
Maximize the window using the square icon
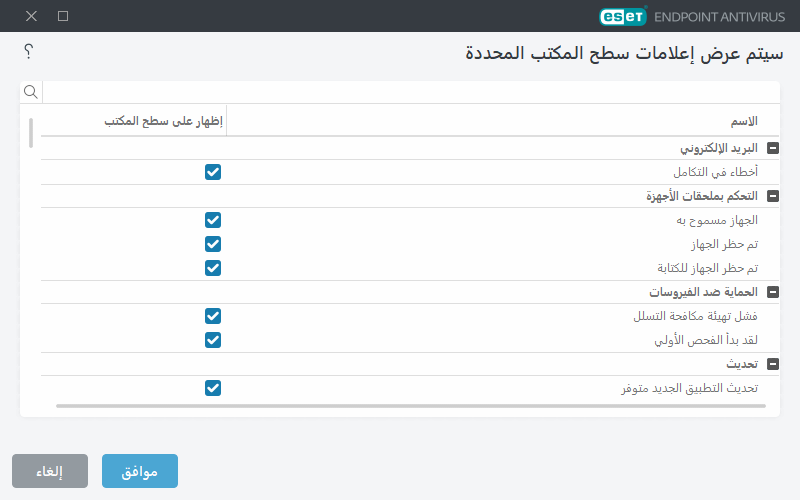pyautogui.click(x=63, y=16)
